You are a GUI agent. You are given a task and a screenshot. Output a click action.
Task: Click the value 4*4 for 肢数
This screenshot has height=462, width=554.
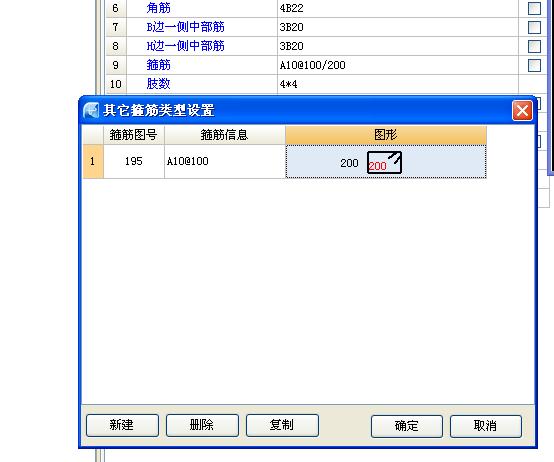point(288,84)
